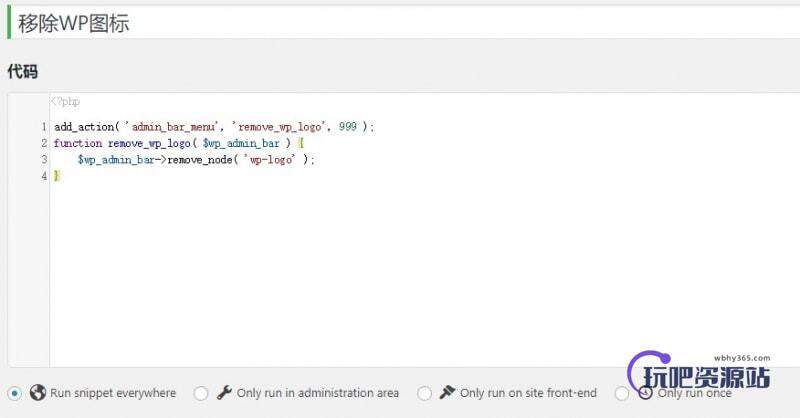Image resolution: width=800 pixels, height=418 pixels.
Task: Select 'Run snippet everywhere' radio button
Action: point(15,394)
